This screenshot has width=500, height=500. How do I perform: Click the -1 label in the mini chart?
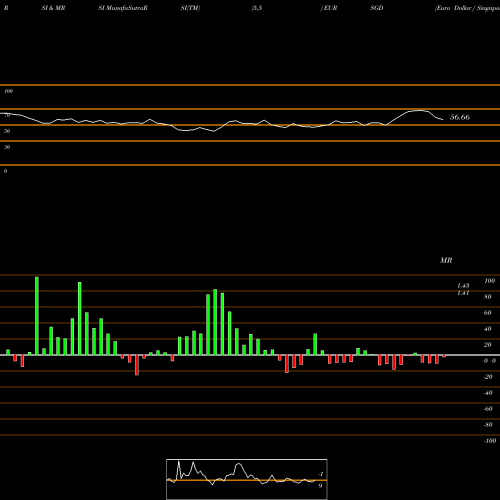click(321, 474)
